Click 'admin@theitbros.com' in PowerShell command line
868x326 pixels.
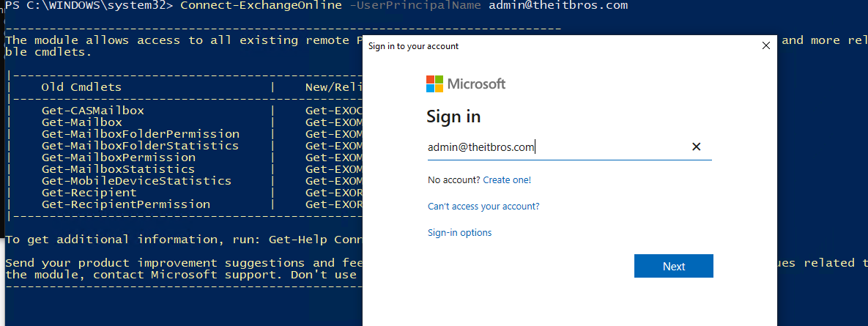pos(558,6)
